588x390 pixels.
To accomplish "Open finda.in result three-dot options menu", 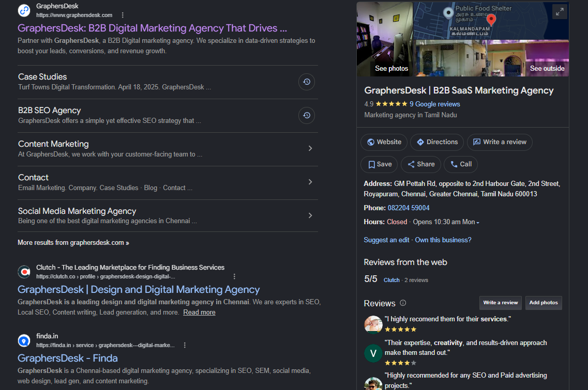I will [x=185, y=345].
